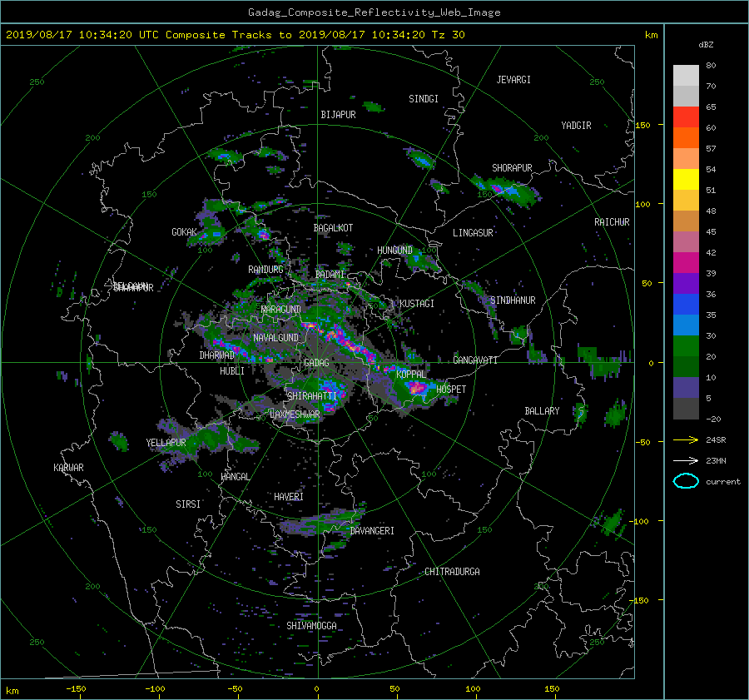This screenshot has width=749, height=700.
Task: Click the GANGAVATI city label
Action: (475, 360)
